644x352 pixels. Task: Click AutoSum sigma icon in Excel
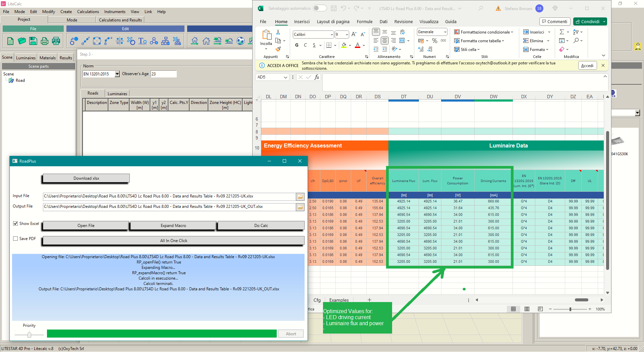[562, 32]
